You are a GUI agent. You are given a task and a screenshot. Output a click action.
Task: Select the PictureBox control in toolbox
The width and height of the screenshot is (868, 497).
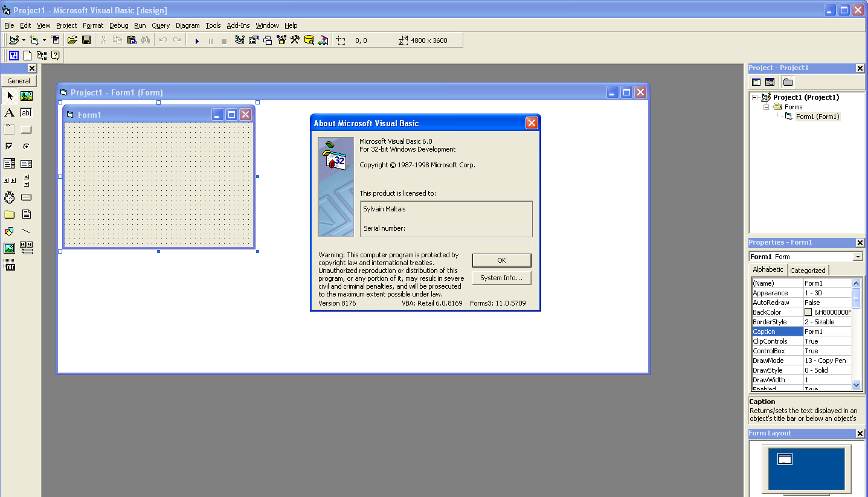click(27, 96)
